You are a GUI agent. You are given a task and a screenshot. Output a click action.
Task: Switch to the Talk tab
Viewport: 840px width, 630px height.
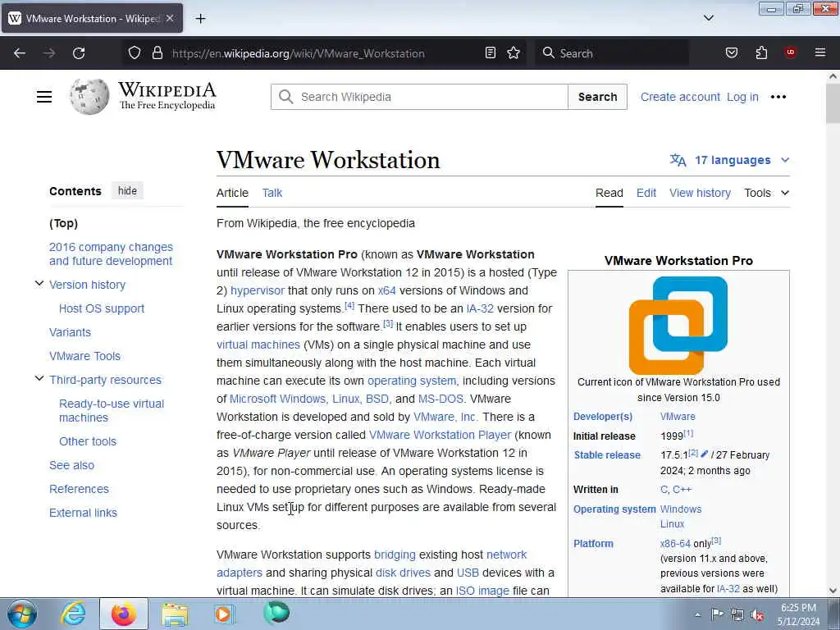[x=272, y=193]
